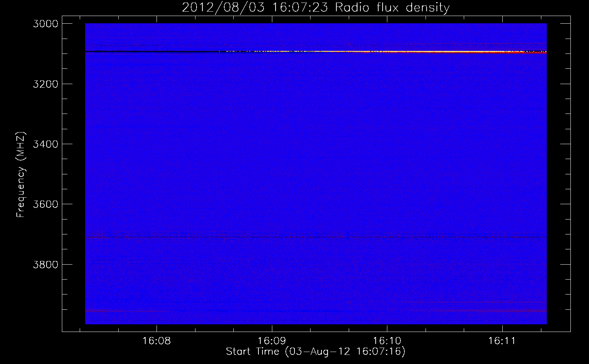Viewport: 589px width, 364px height.
Task: Click the 16:08 time axis label
Action: click(x=157, y=341)
